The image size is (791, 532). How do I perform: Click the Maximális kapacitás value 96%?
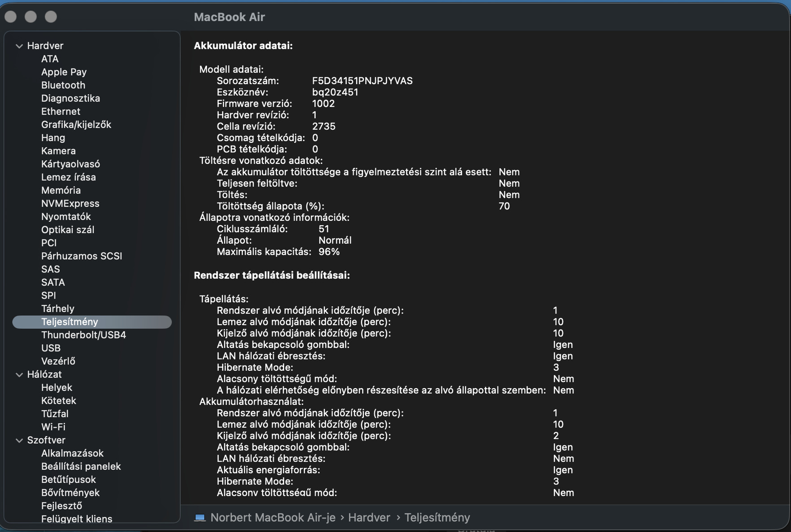pos(329,252)
